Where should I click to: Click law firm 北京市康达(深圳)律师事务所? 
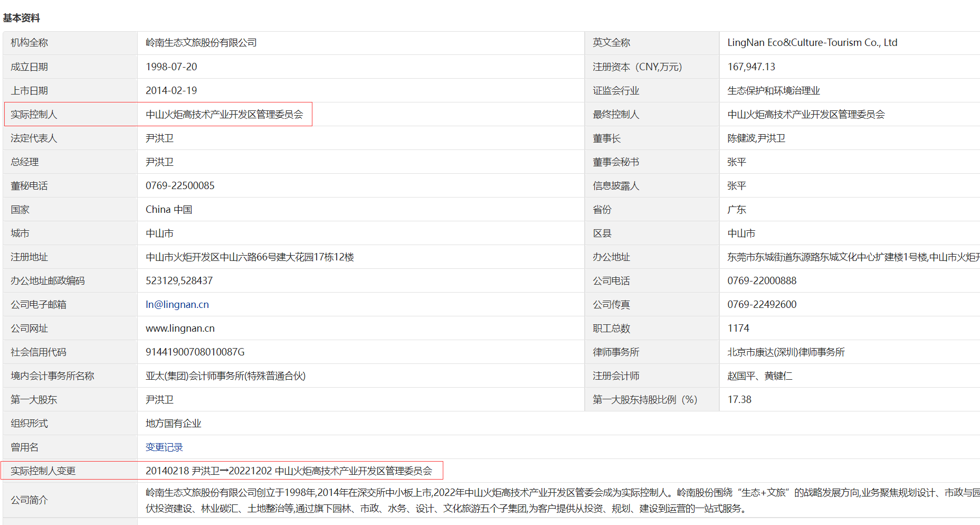pos(786,352)
